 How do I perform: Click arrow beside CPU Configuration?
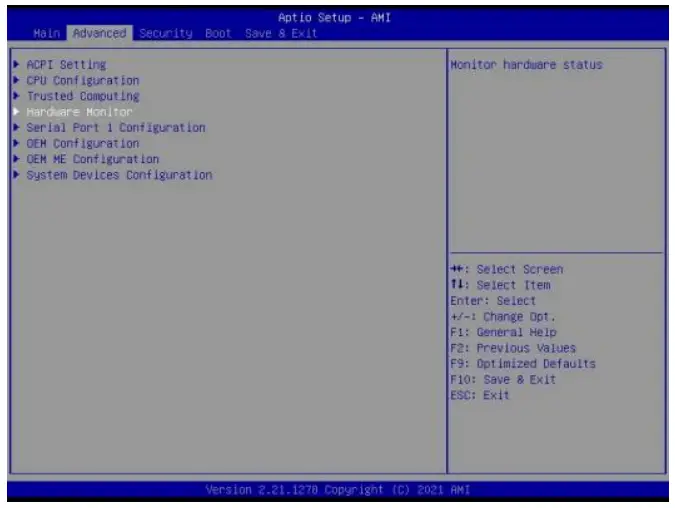point(16,80)
